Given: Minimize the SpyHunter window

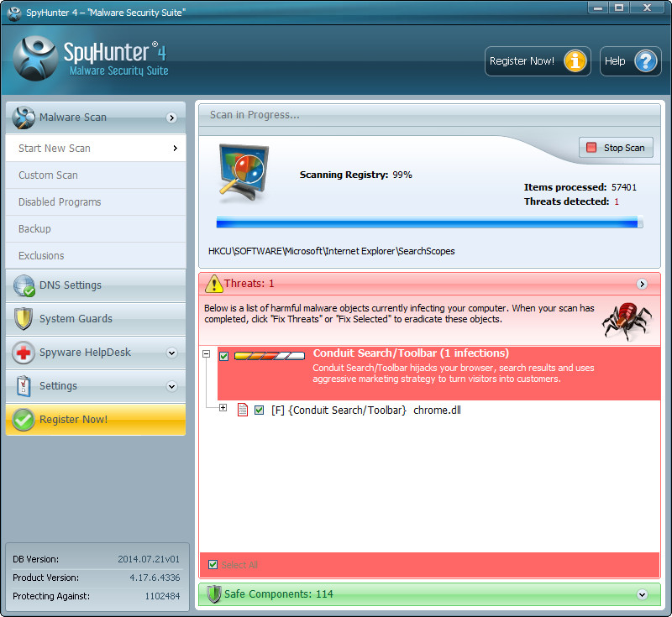Looking at the screenshot, I should [x=598, y=8].
